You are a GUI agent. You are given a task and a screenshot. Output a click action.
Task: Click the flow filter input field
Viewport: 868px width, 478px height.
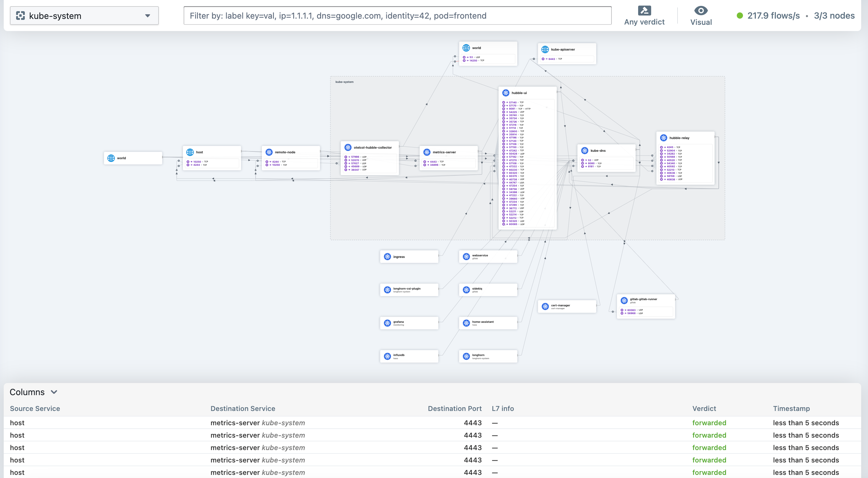tap(397, 16)
